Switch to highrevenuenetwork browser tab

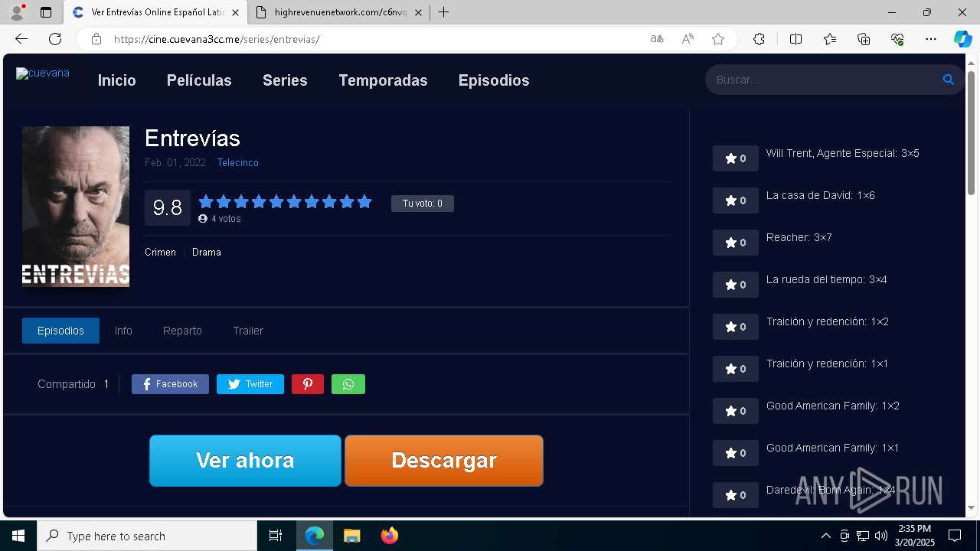(x=339, y=12)
